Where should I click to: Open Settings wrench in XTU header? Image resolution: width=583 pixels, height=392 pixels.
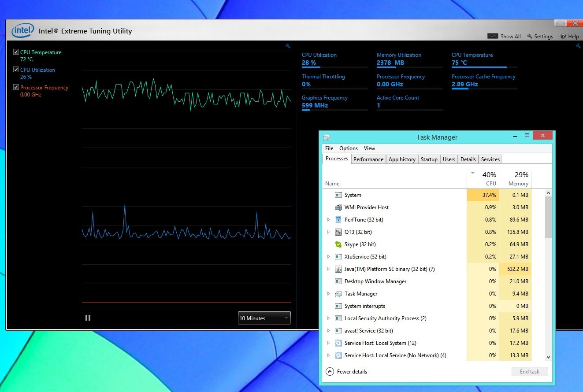(x=530, y=36)
